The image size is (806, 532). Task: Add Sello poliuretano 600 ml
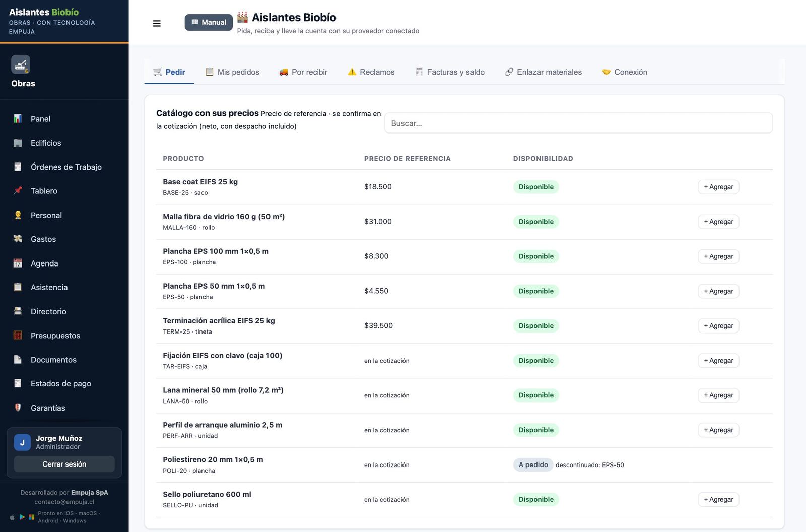pos(718,500)
